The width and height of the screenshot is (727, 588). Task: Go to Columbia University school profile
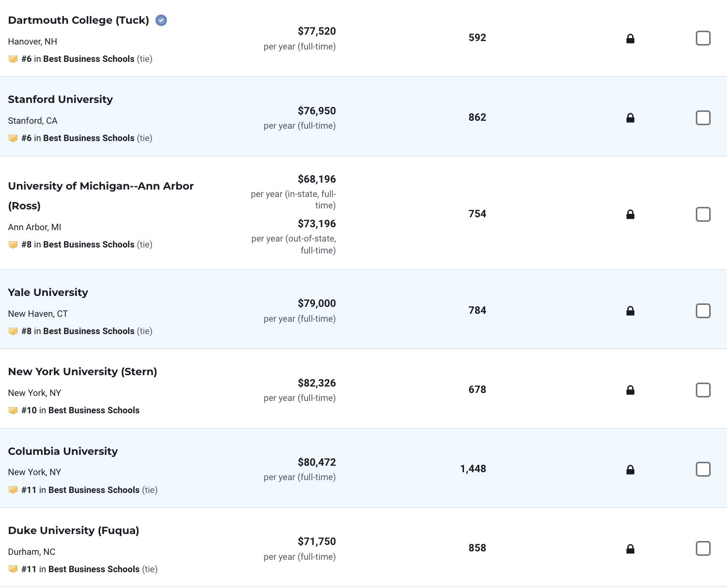point(63,451)
